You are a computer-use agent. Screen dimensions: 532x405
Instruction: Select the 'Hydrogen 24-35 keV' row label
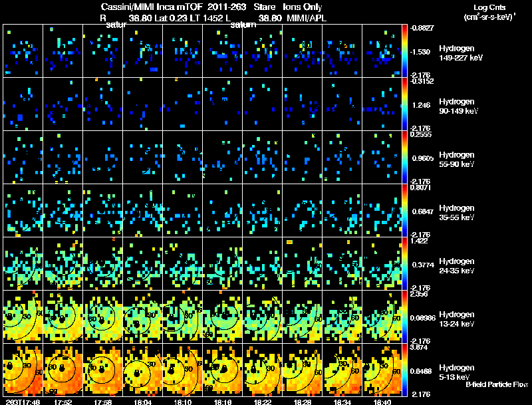457,266
